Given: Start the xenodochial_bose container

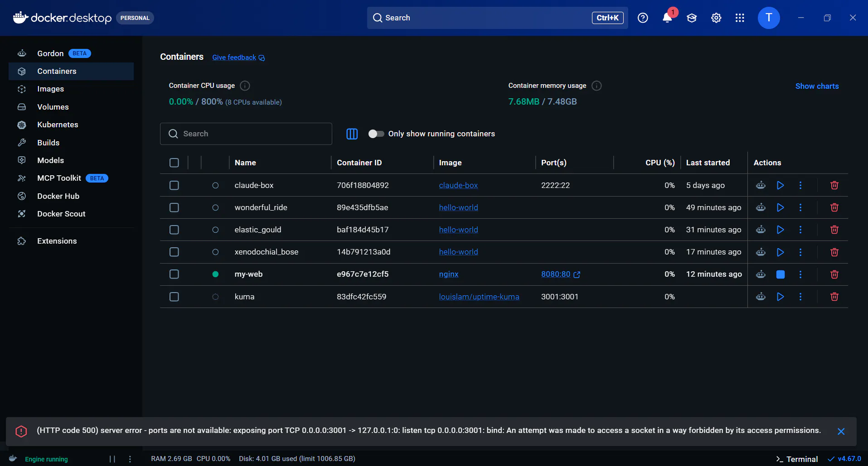Looking at the screenshot, I should click(x=781, y=252).
